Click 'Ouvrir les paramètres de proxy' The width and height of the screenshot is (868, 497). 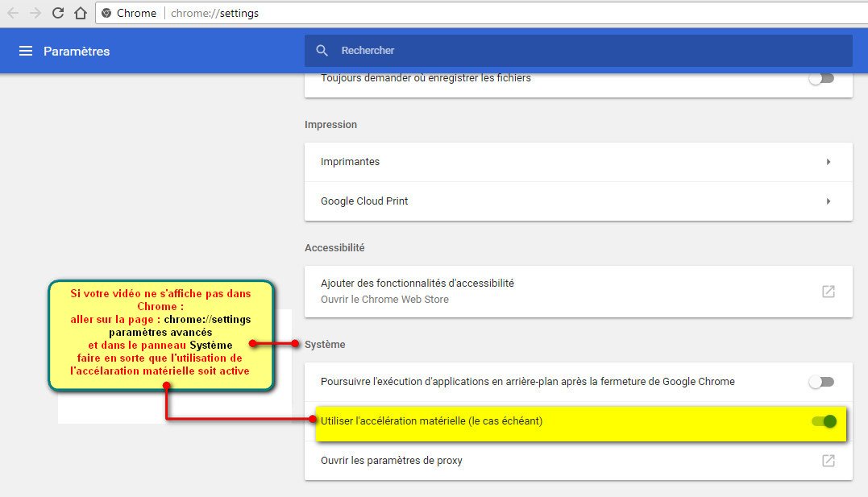[x=392, y=461]
